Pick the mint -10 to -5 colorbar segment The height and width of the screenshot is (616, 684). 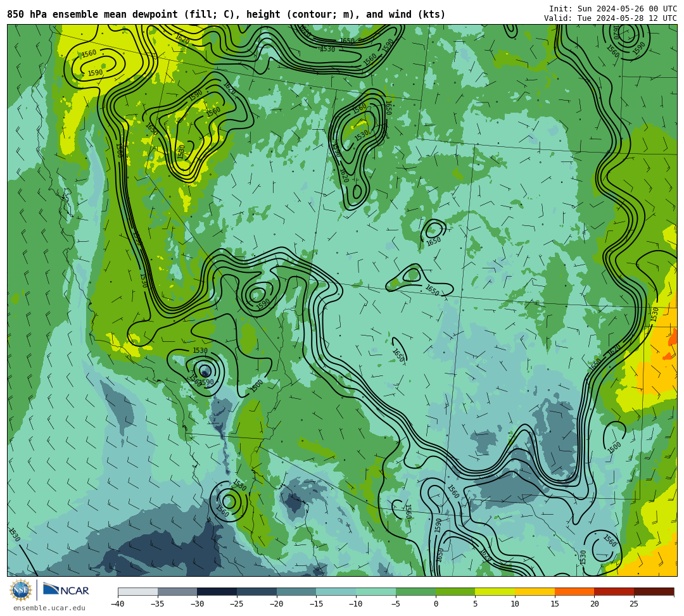[x=376, y=591]
